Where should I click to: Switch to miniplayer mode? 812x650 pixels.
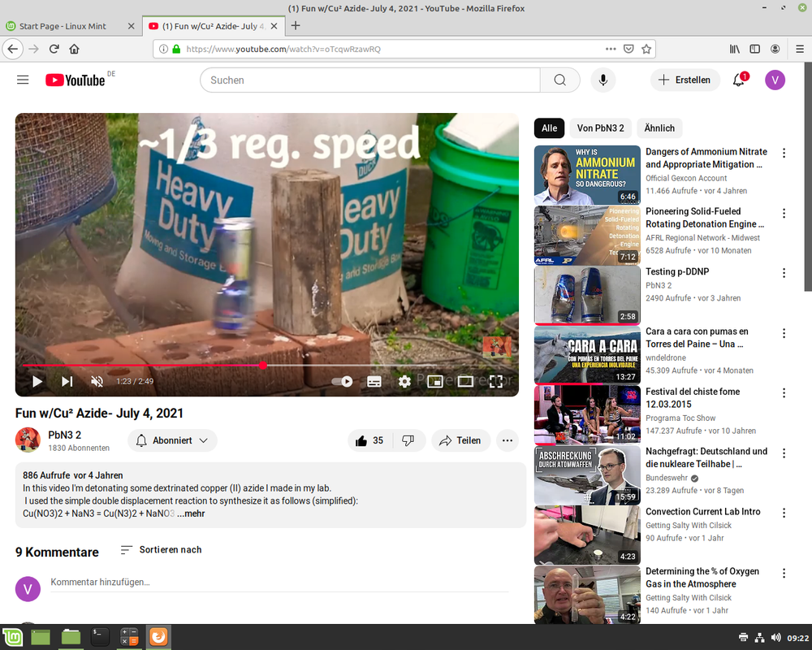pyautogui.click(x=434, y=382)
